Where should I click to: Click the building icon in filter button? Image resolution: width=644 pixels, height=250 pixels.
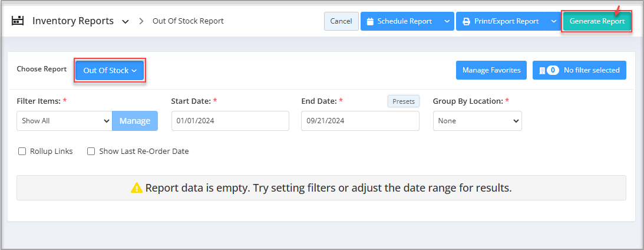[541, 70]
